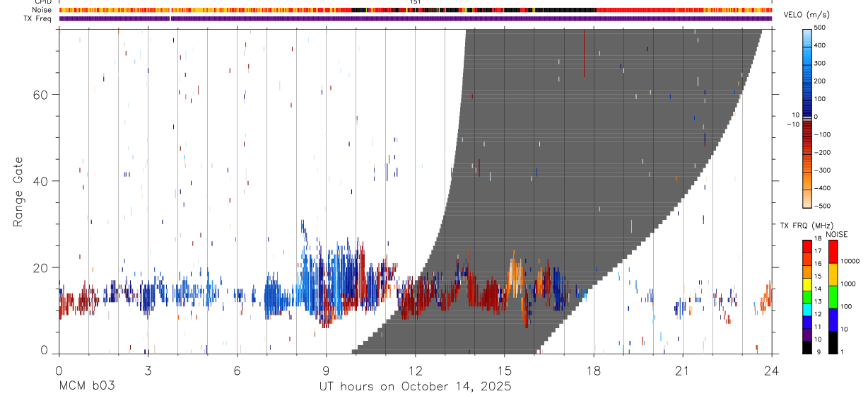The image size is (868, 401).
Task: Click the x-axis hour label '18'
Action: [x=593, y=370]
